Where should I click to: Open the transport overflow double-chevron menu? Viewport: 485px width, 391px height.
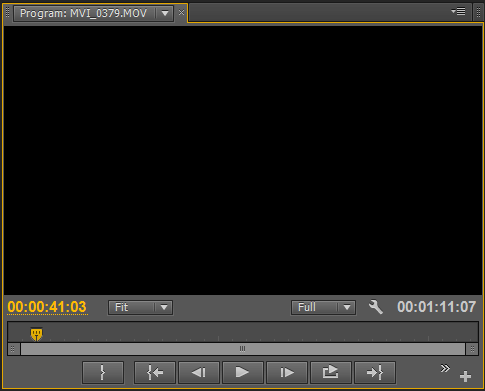click(445, 368)
